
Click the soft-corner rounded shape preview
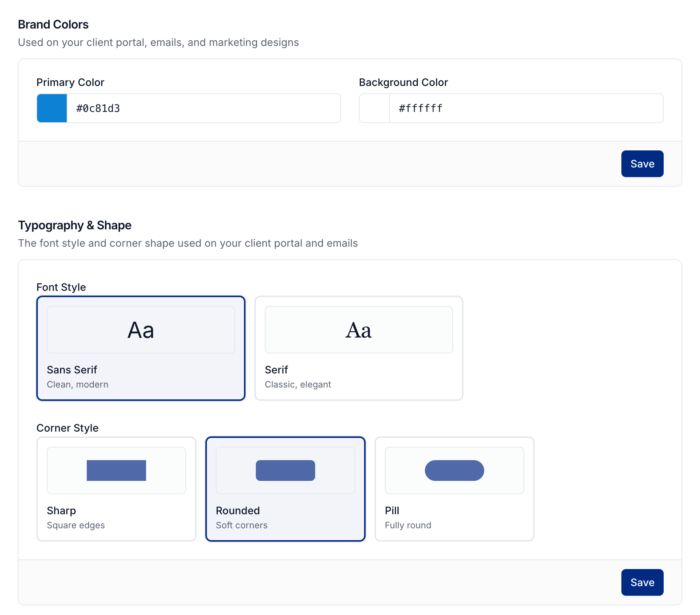285,471
